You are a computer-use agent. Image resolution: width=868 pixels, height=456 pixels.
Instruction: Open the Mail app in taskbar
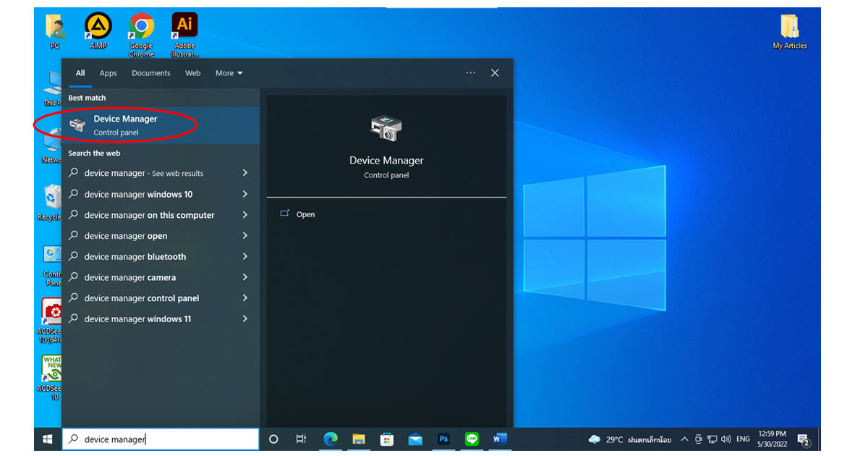coord(415,439)
